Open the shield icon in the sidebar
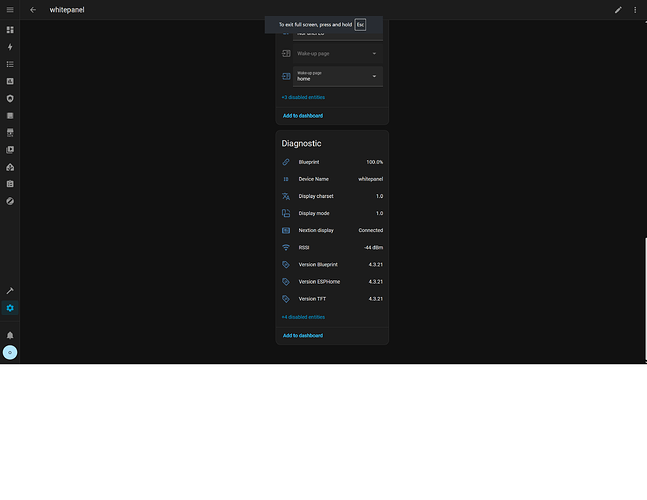 [10, 98]
